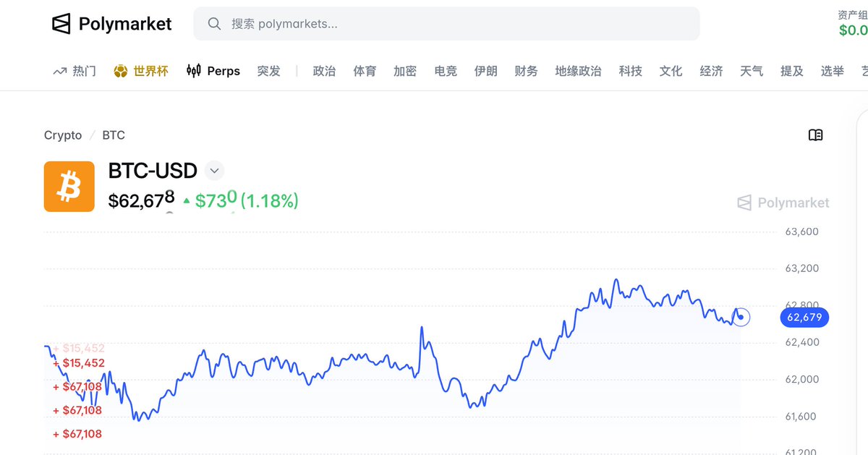Image resolution: width=868 pixels, height=455 pixels.
Task: Click the $0.0 portfolio balance
Action: click(x=854, y=30)
